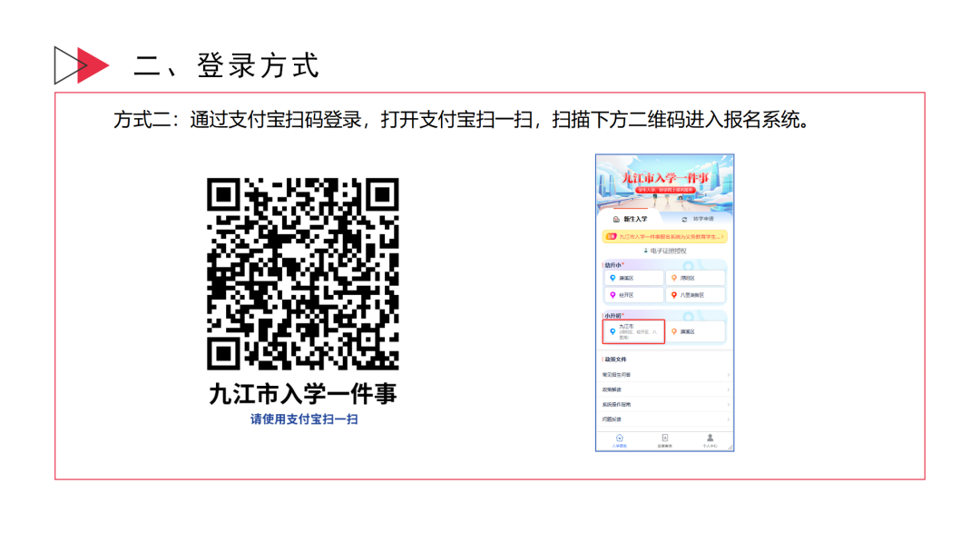Open the 电子证照授权 link
Screen dimensions: 980x552
click(665, 251)
